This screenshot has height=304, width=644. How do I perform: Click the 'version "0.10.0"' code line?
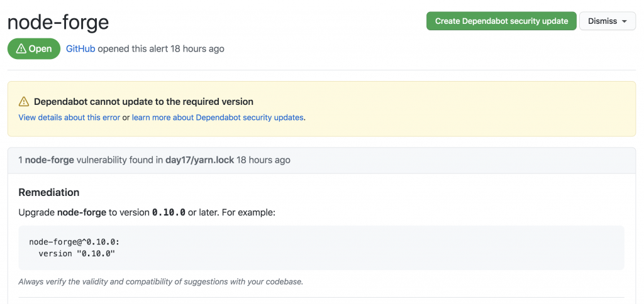77,253
